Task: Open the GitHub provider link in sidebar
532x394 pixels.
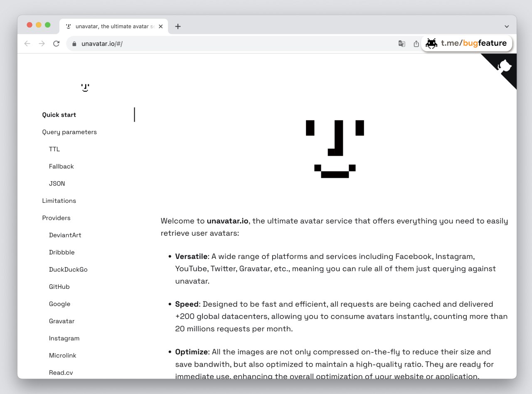Action: tap(59, 287)
